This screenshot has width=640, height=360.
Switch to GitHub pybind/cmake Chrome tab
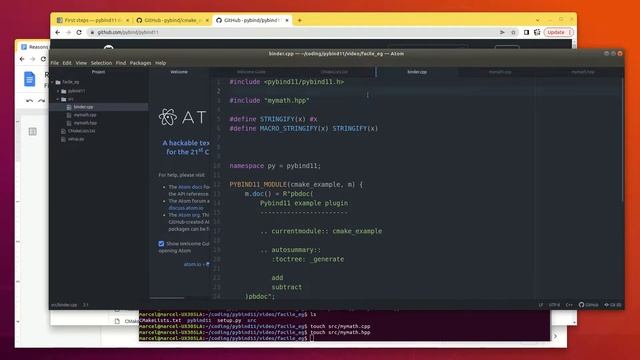coord(171,20)
